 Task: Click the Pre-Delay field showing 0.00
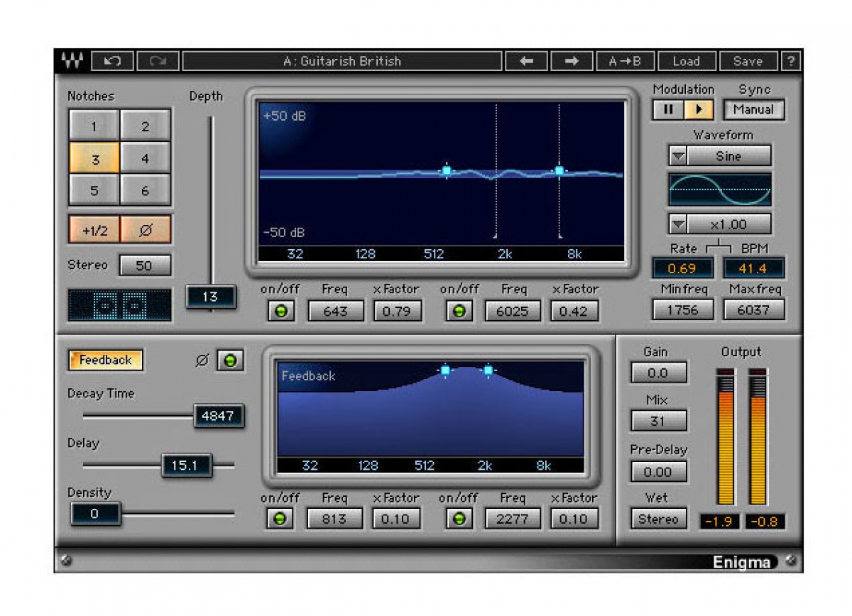coord(658,471)
